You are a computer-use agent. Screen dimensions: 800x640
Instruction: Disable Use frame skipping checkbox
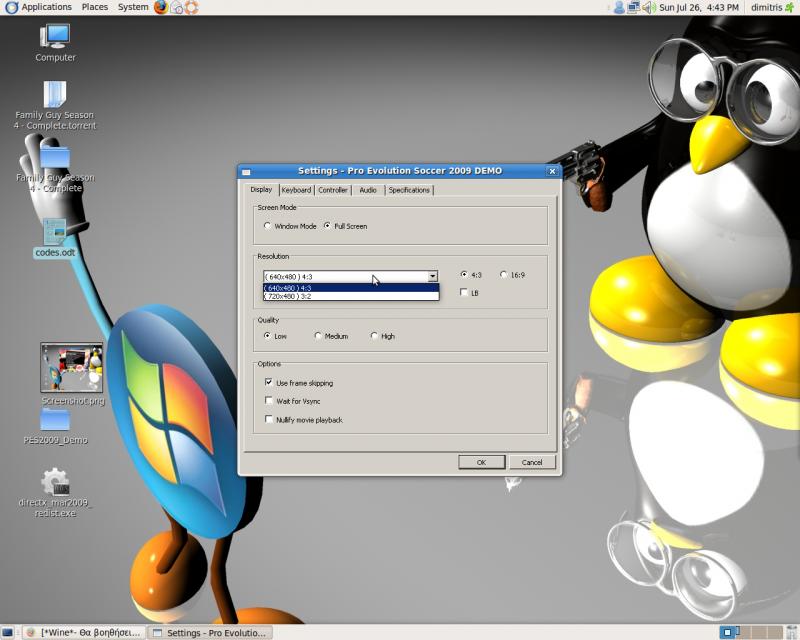pos(269,382)
